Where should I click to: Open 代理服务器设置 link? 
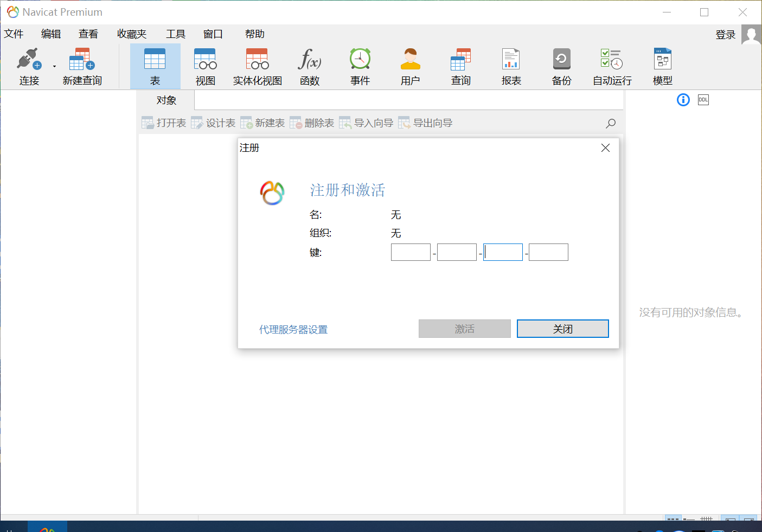293,330
